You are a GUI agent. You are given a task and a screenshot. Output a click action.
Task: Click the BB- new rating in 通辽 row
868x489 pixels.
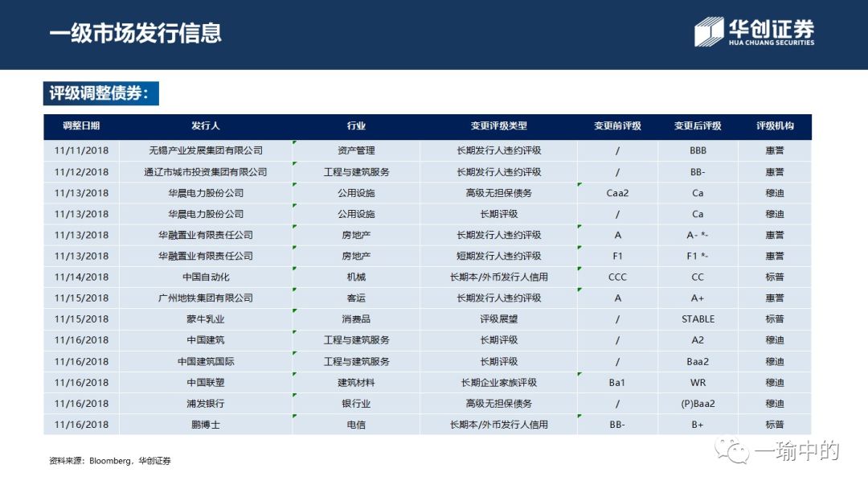pos(698,172)
